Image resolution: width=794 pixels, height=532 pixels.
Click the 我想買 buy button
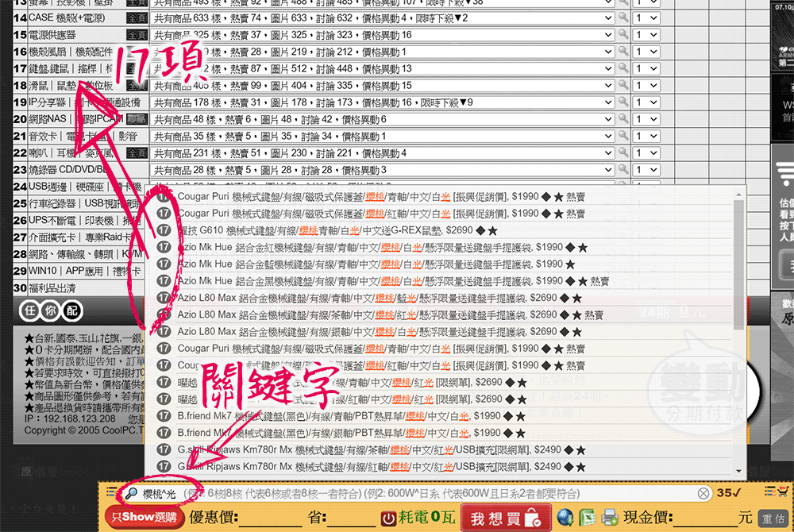pyautogui.click(x=506, y=518)
